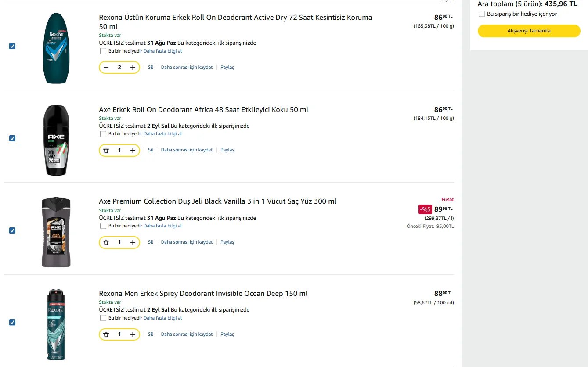This screenshot has height=367, width=588.
Task: Open gift info link for Rexona Ocean Deep
Action: (162, 318)
